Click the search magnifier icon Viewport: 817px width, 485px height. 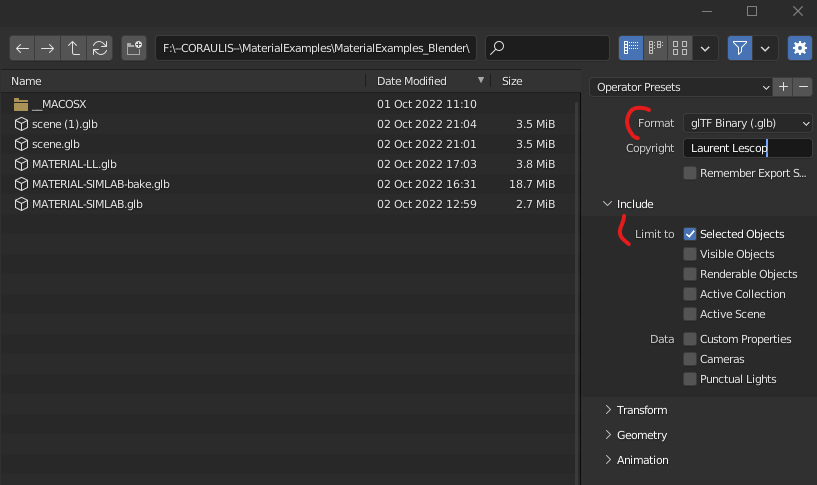click(498, 48)
